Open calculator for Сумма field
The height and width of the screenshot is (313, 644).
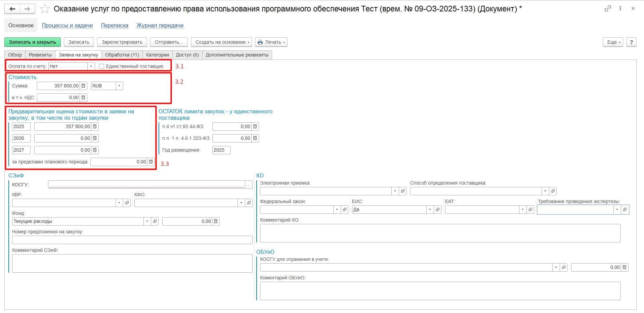click(x=84, y=86)
